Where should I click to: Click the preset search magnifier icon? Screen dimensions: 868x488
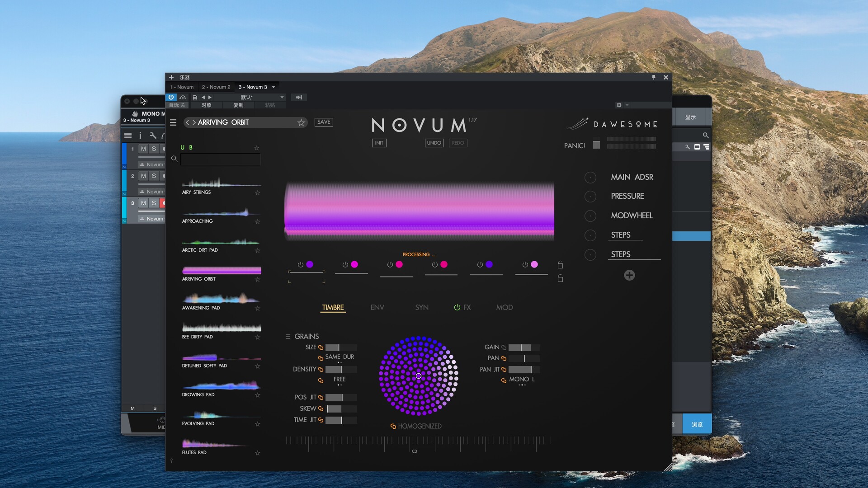pyautogui.click(x=174, y=159)
